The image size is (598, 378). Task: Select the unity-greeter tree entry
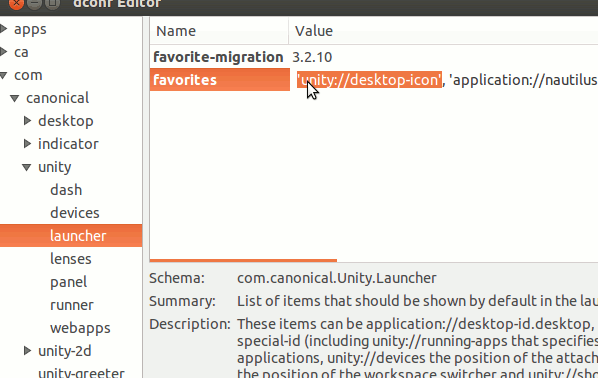[x=81, y=373]
